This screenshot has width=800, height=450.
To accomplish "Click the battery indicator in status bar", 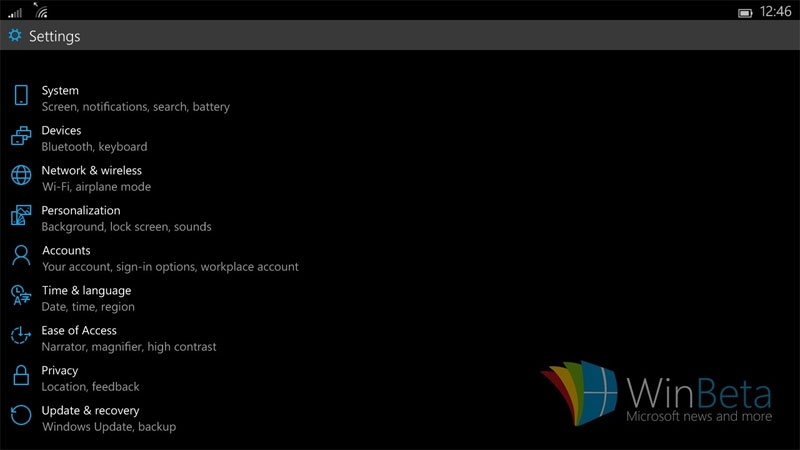I will pos(745,12).
